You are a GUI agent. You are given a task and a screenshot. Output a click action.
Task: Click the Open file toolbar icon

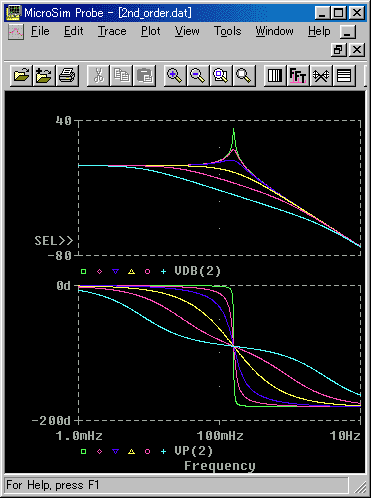22,75
